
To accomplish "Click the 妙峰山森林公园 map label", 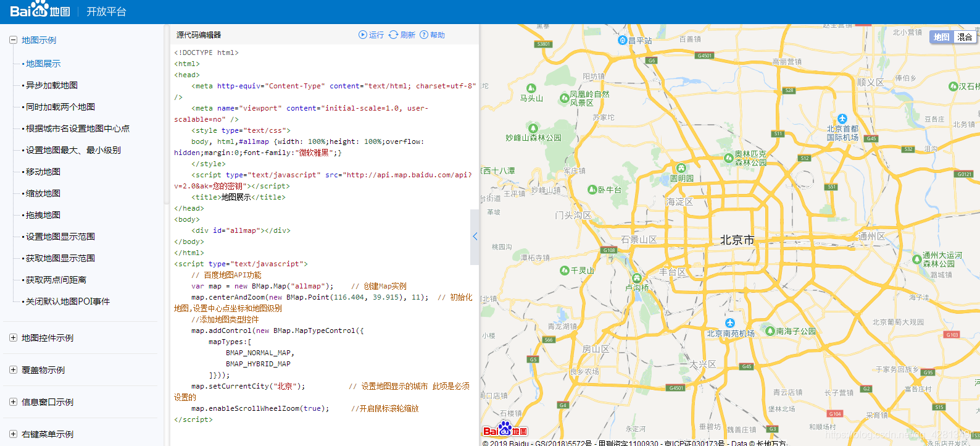I will coord(533,138).
